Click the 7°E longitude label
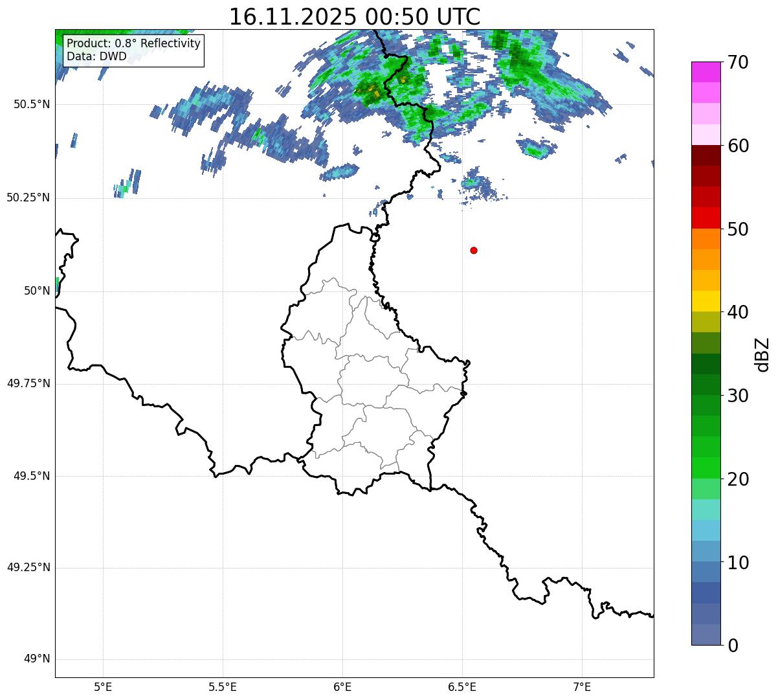Viewport: 778px width, 700px height. (x=582, y=687)
